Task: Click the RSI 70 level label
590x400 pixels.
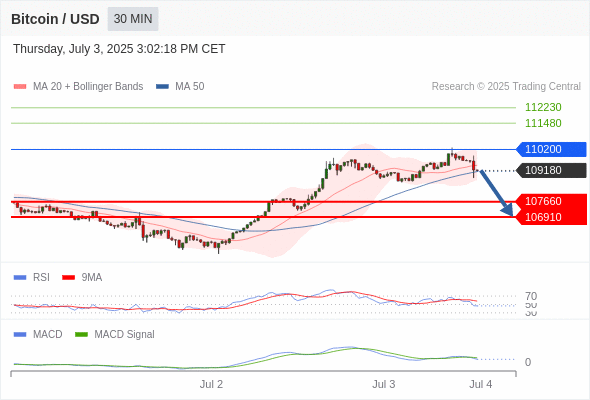Action: (531, 296)
